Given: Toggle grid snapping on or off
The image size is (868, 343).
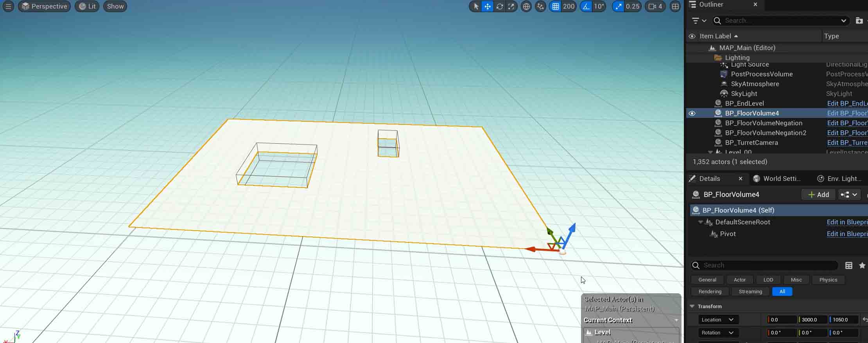Looking at the screenshot, I should (x=556, y=6).
